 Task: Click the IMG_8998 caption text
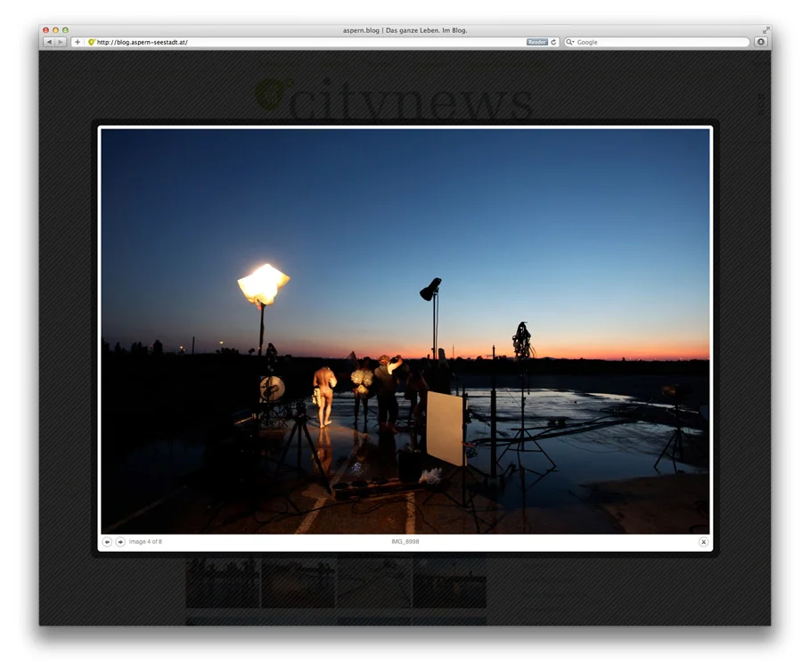click(x=405, y=541)
